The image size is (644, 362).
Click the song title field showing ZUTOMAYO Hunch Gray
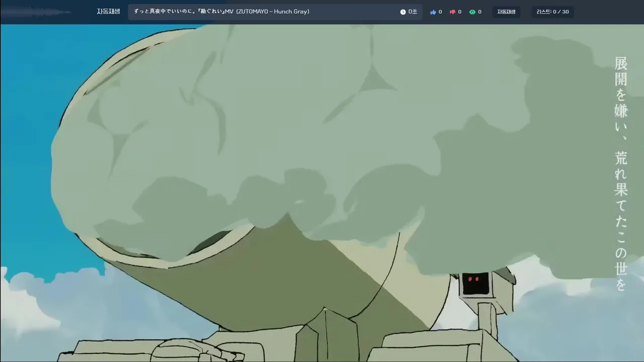click(275, 12)
